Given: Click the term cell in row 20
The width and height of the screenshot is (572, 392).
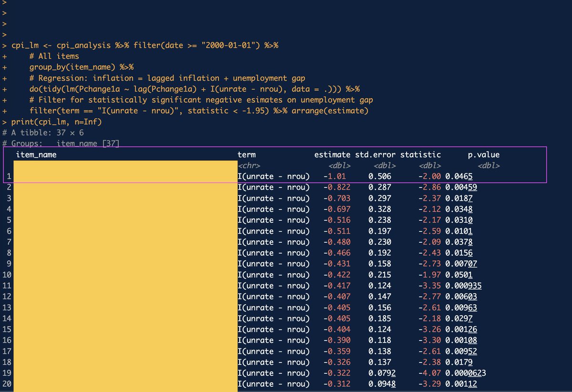Looking at the screenshot, I should click(274, 384).
